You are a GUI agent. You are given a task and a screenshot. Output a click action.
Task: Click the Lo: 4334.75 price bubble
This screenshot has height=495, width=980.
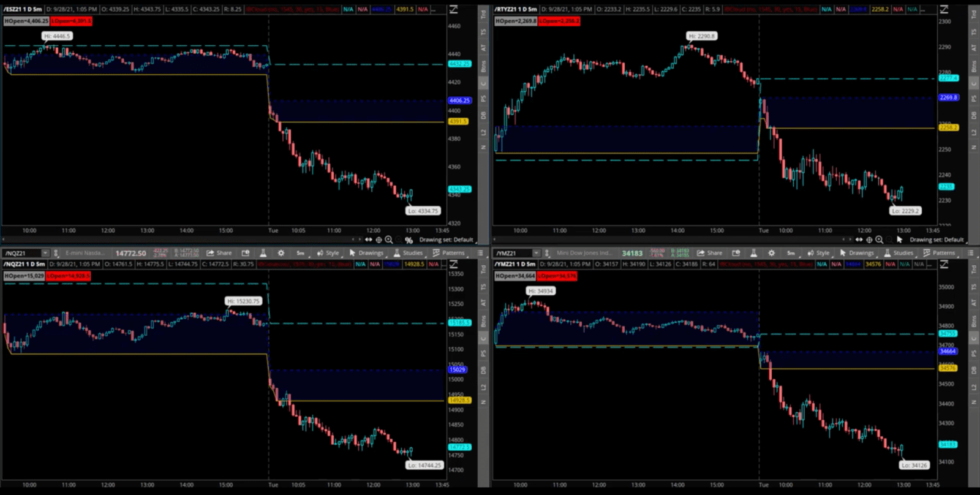point(423,211)
